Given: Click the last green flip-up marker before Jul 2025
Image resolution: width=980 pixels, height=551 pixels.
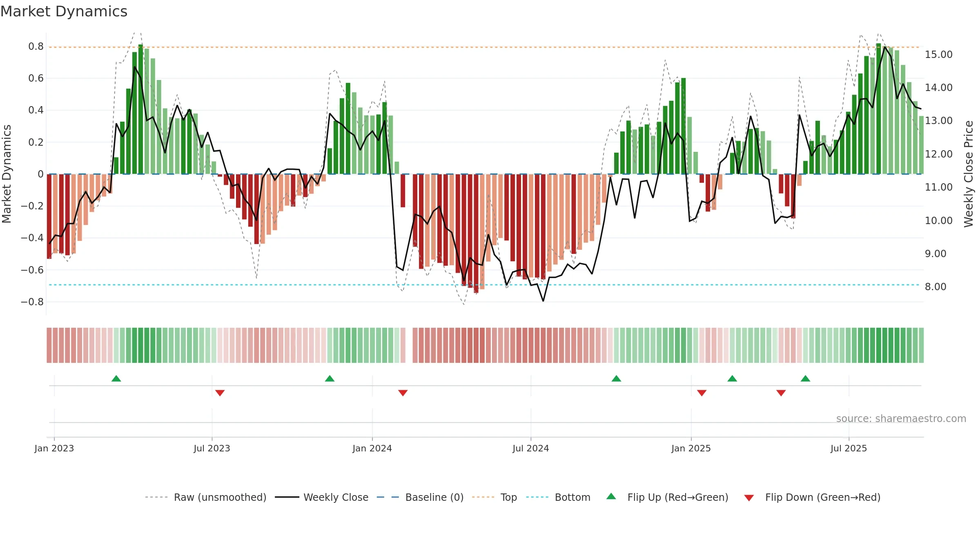Looking at the screenshot, I should [x=806, y=378].
